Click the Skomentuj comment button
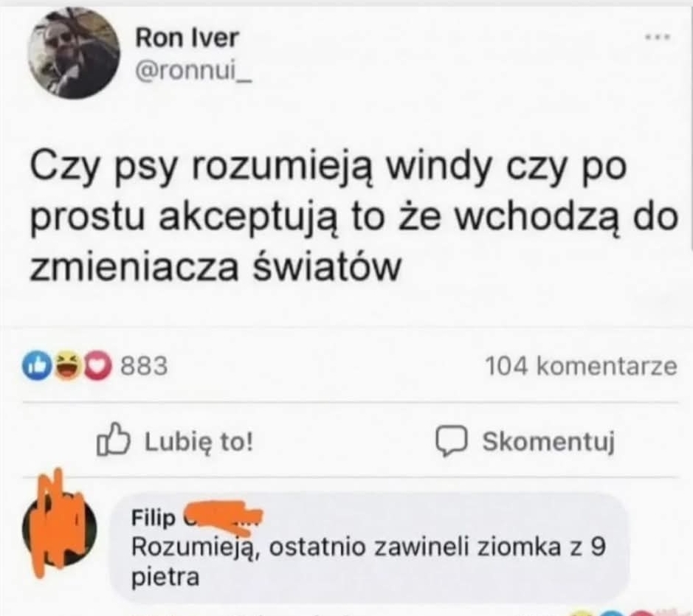Screen dimensions: 693x616 pos(525,441)
